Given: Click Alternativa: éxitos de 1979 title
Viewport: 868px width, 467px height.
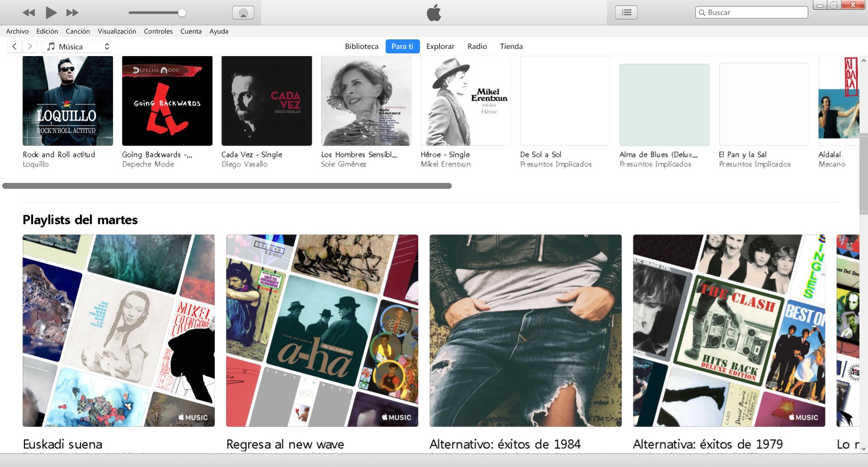Looking at the screenshot, I should click(708, 444).
